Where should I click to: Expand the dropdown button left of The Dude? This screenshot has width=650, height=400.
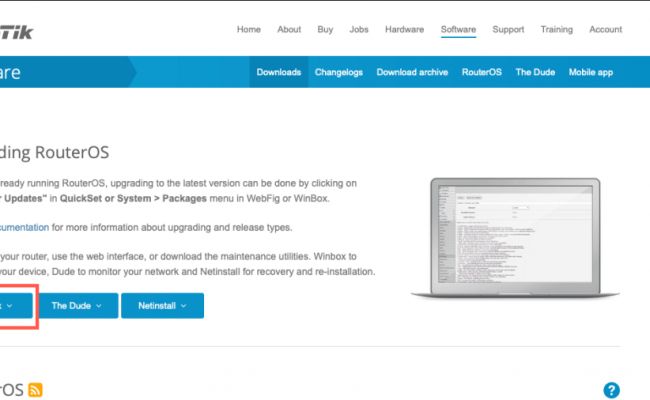point(16,306)
